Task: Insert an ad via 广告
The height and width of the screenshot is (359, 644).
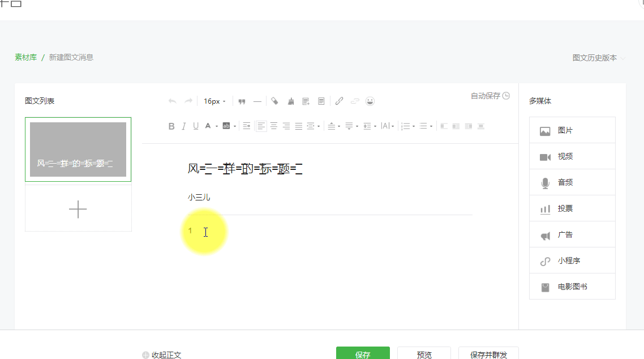Action: tap(572, 234)
